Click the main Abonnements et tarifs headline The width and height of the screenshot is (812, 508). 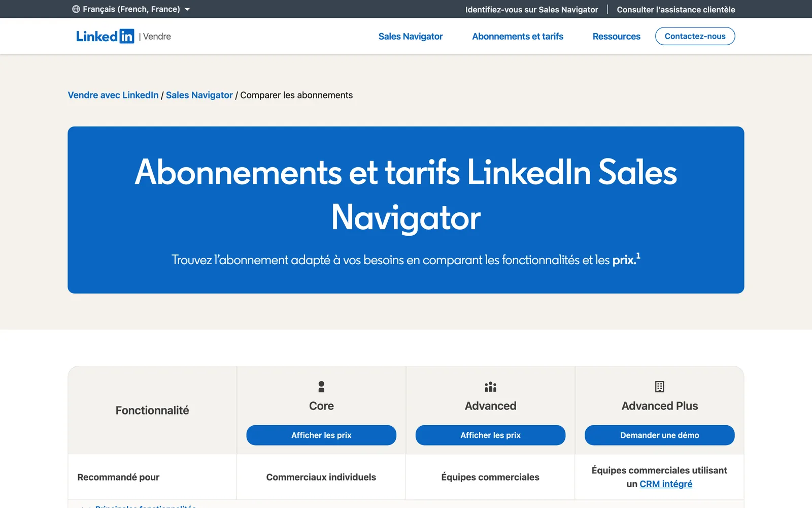point(406,195)
